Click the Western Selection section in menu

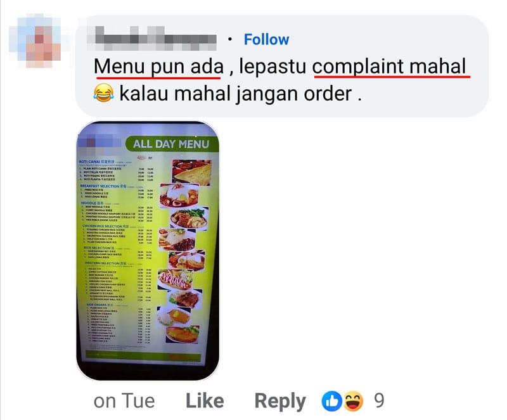(118, 281)
